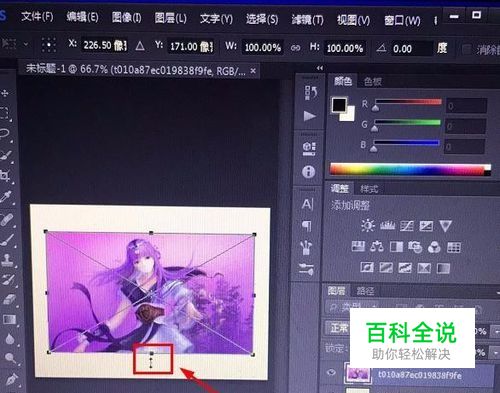Switch to the 色板 tab
The width and height of the screenshot is (500, 393).
click(372, 81)
